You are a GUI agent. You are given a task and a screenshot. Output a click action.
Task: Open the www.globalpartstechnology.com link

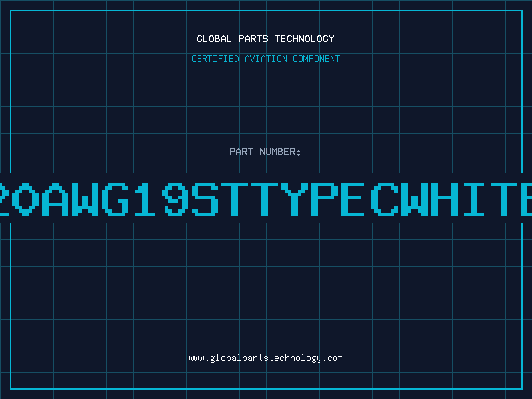[x=265, y=358]
